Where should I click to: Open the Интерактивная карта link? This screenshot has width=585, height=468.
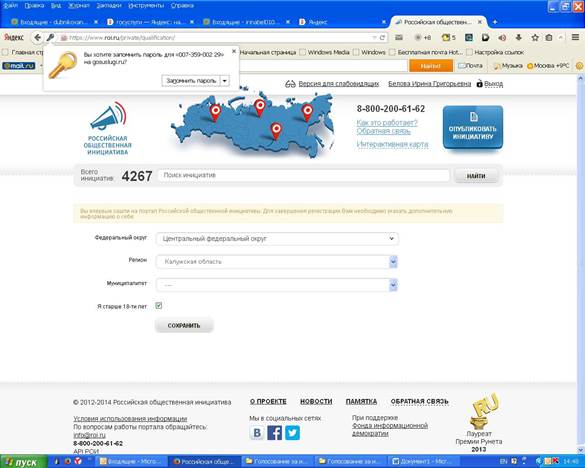tap(392, 144)
